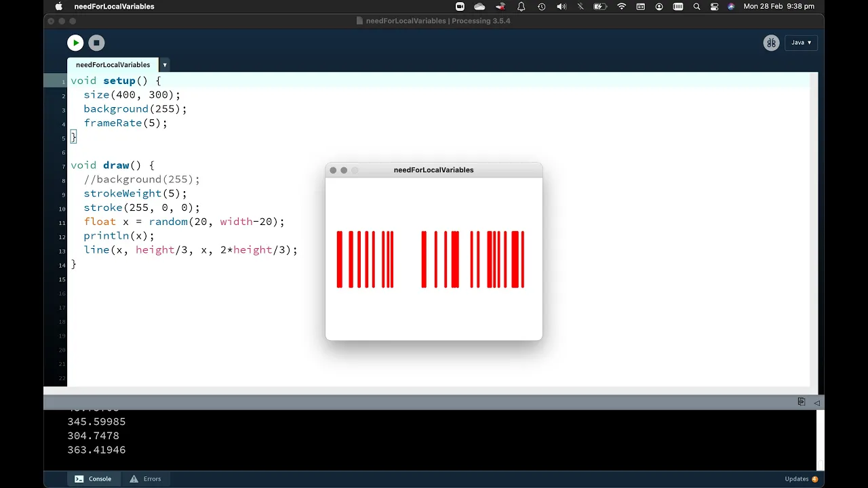Viewport: 868px width, 488px height.
Task: Open the Apple menu
Action: 59,6
